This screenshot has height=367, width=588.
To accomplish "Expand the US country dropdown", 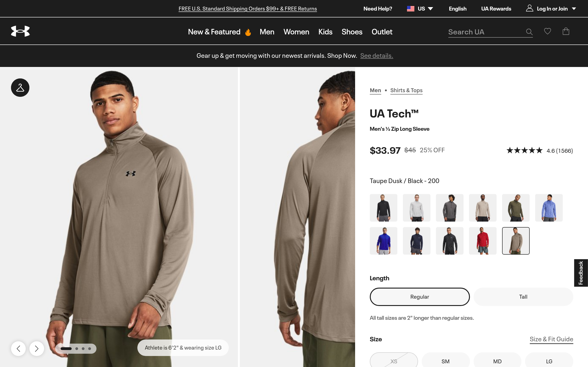I will coord(420,9).
